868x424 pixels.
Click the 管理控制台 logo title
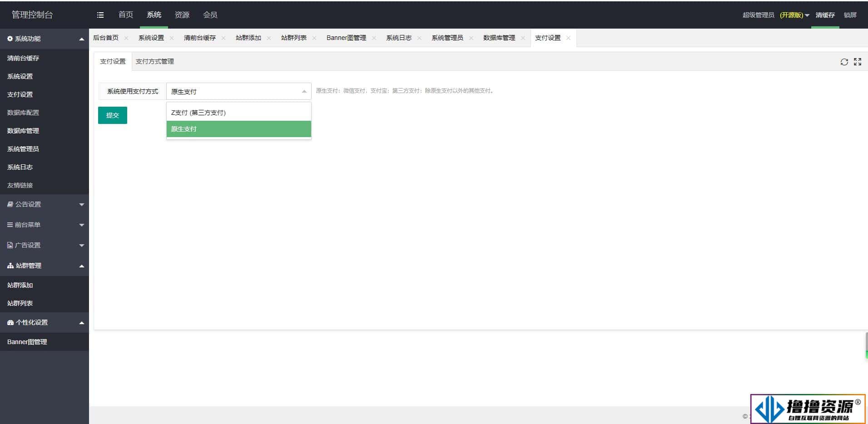click(32, 15)
